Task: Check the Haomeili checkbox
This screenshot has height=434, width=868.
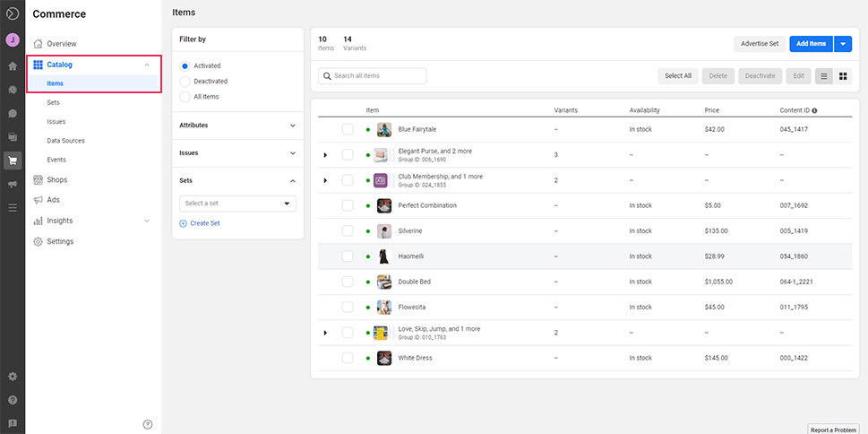Action: point(347,256)
